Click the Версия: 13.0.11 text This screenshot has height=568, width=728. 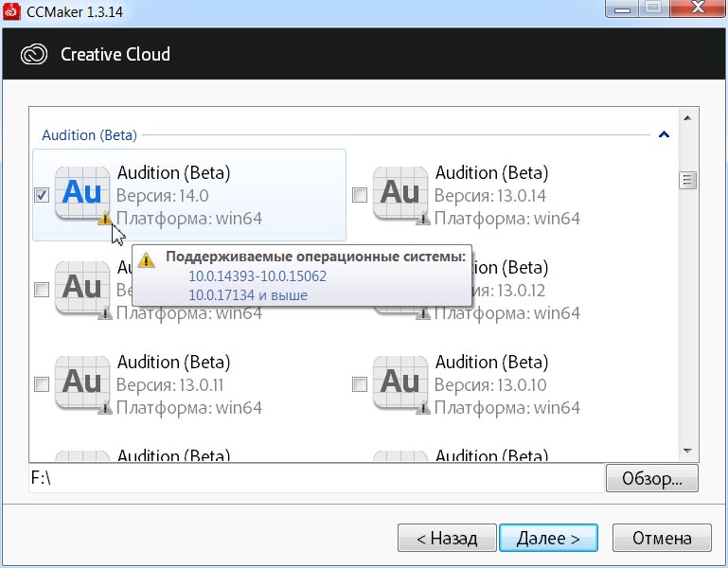click(169, 385)
